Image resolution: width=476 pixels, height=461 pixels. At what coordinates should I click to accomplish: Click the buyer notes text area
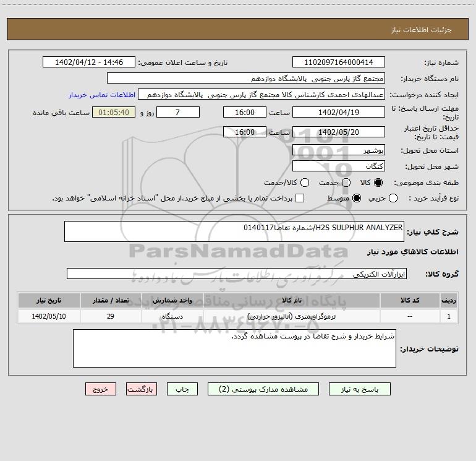point(234,348)
